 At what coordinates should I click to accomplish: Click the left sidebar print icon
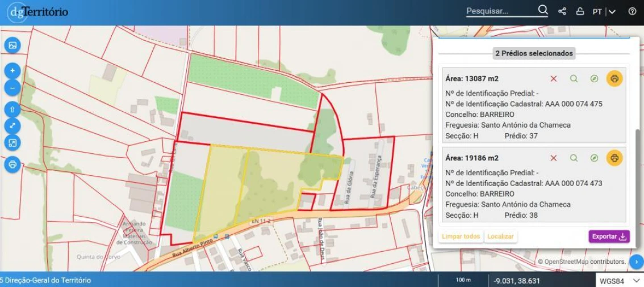pyautogui.click(x=12, y=164)
